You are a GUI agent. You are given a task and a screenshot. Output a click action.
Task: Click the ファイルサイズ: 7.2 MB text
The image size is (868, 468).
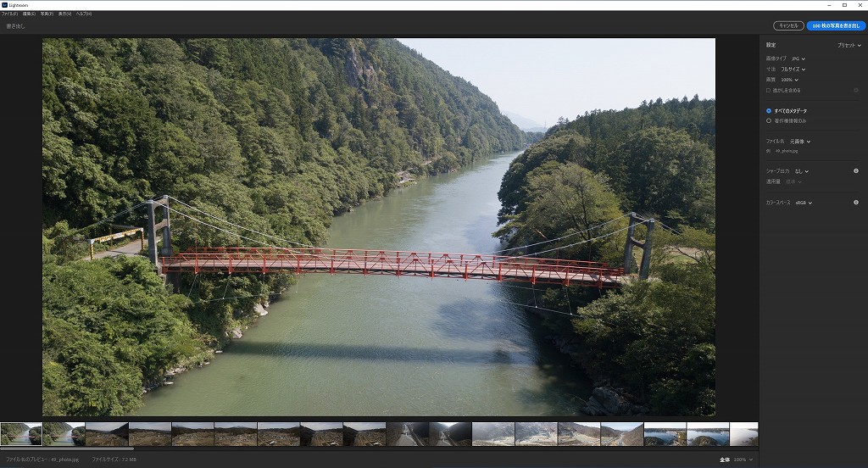click(114, 460)
